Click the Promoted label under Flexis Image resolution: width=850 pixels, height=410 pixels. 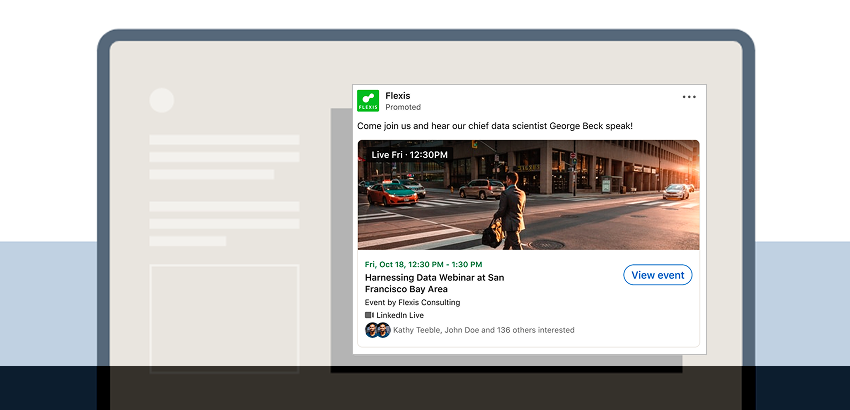[403, 107]
